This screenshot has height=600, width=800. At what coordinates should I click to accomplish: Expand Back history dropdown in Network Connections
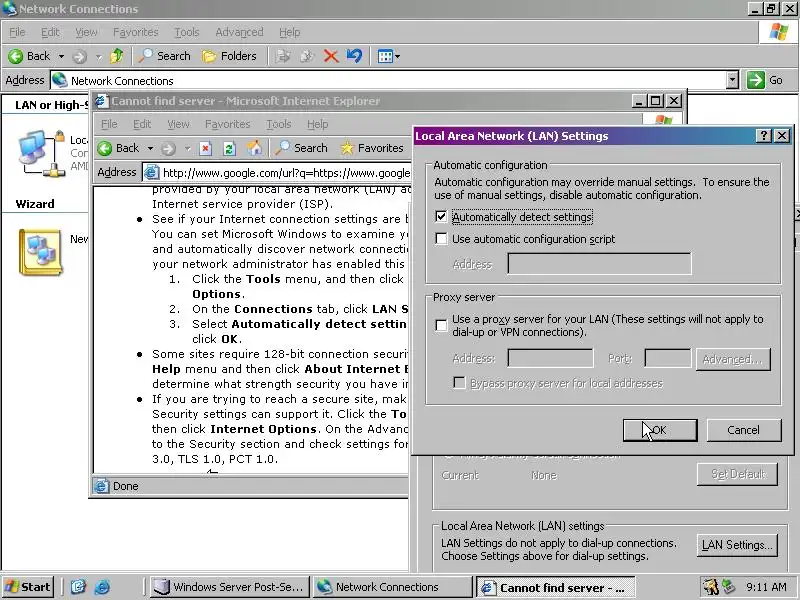pyautogui.click(x=61, y=56)
